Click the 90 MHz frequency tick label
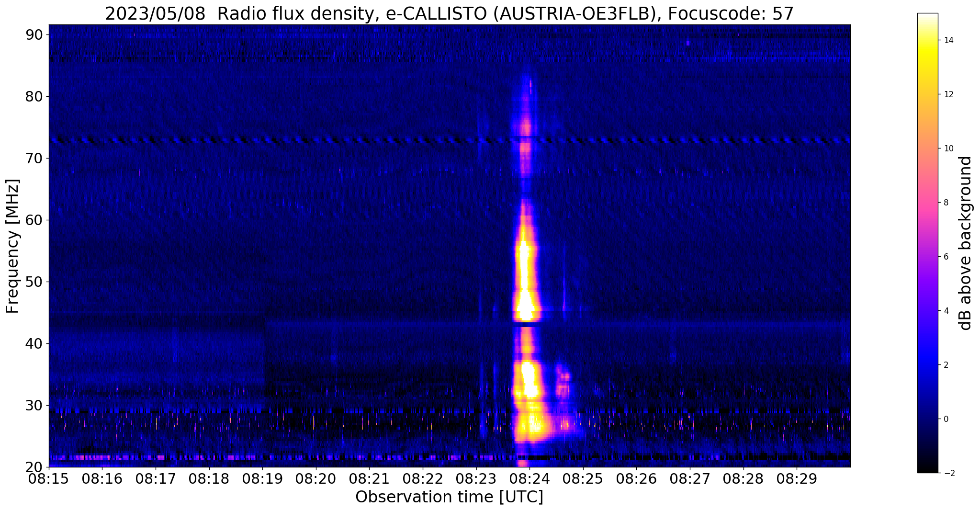The image size is (980, 511). pos(34,35)
